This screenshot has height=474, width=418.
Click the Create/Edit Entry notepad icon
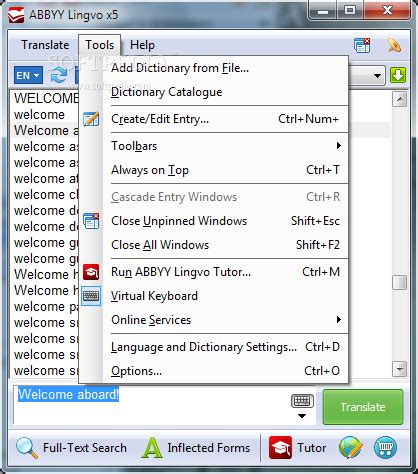pyautogui.click(x=91, y=119)
